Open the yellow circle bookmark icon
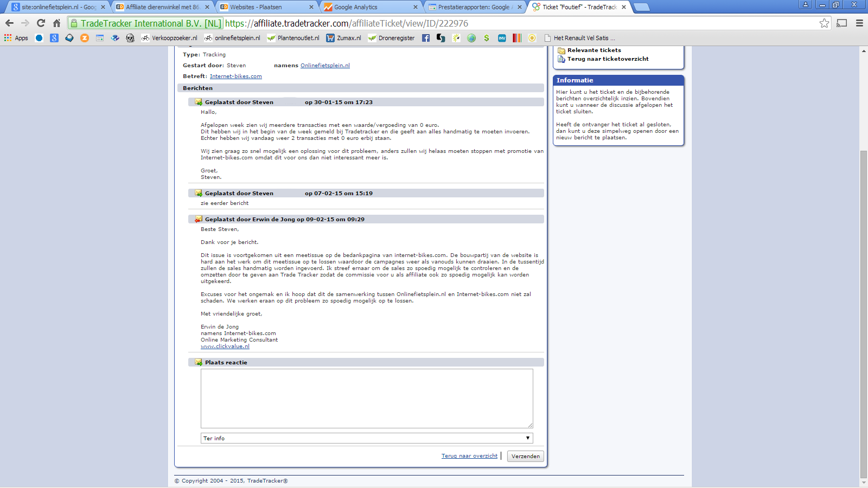The image size is (868, 488). click(x=532, y=38)
